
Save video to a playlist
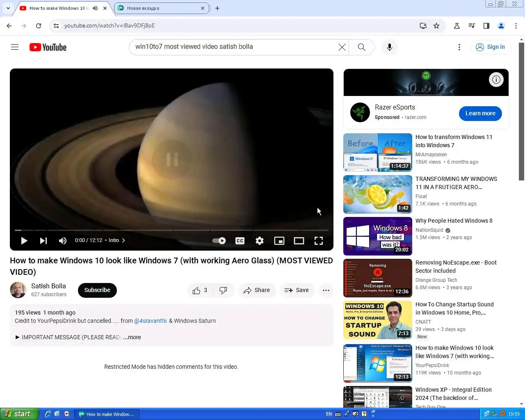(297, 290)
